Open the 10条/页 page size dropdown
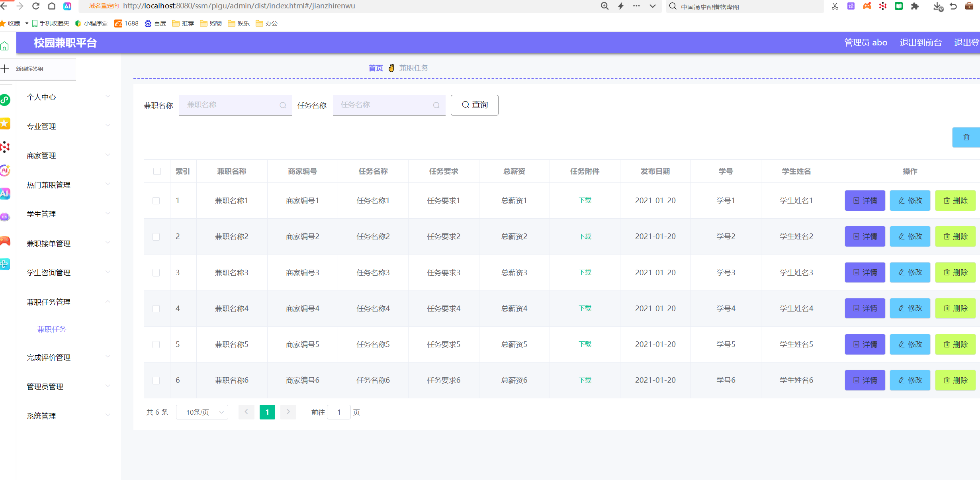This screenshot has width=980, height=480. click(202, 412)
